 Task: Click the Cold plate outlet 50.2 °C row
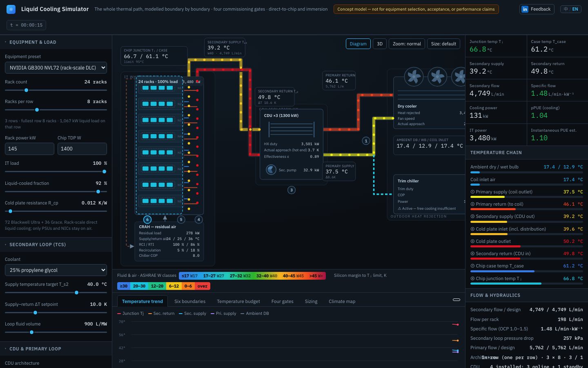pyautogui.click(x=527, y=243)
